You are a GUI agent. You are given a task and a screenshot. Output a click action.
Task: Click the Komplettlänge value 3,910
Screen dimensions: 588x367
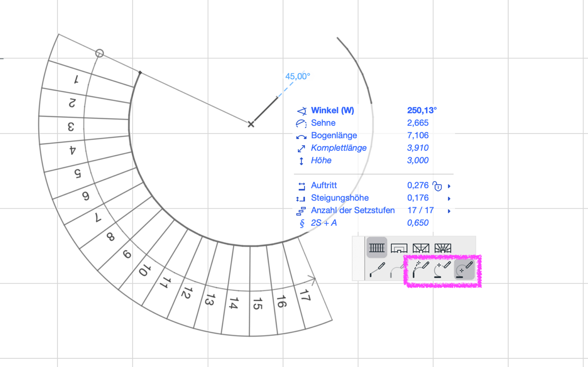[x=418, y=148]
